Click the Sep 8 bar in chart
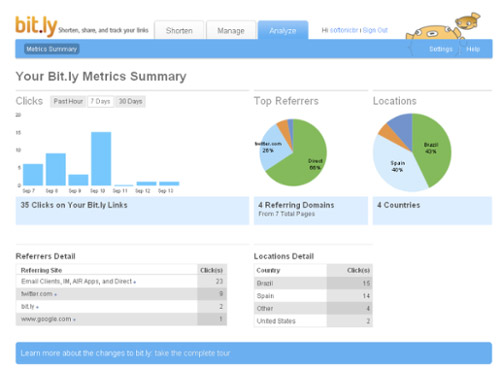Image resolution: width=500 pixels, height=368 pixels. pyautogui.click(x=56, y=169)
